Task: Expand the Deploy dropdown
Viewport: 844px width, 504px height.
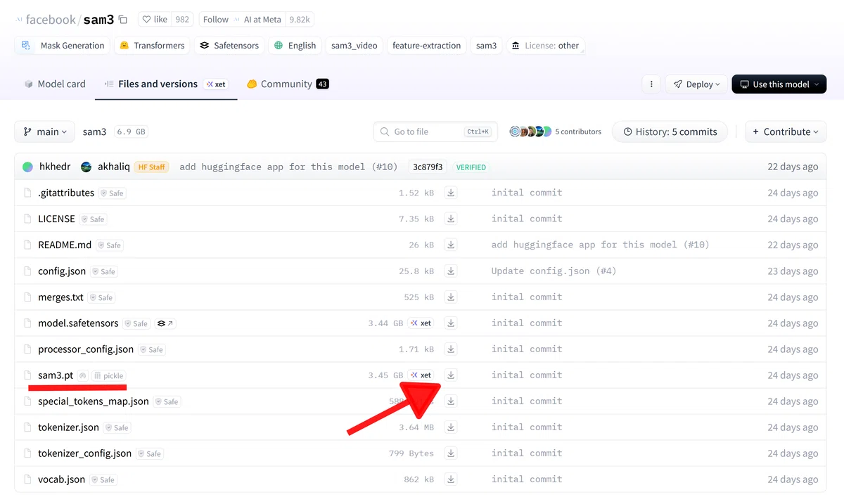Action: click(x=696, y=84)
